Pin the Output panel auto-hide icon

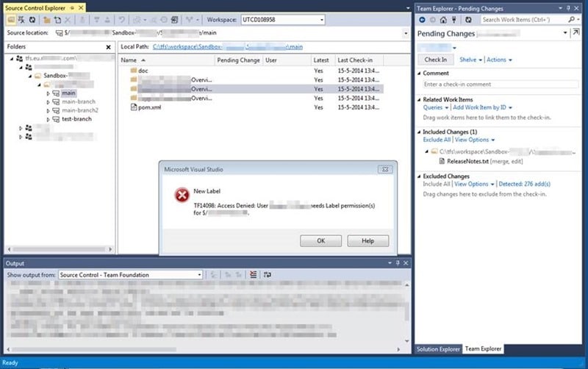tap(398, 263)
